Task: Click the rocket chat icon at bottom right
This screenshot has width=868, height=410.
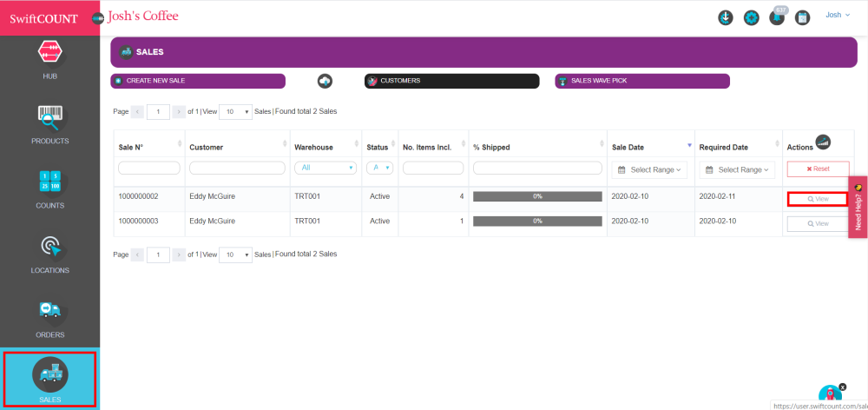Action: click(x=830, y=395)
